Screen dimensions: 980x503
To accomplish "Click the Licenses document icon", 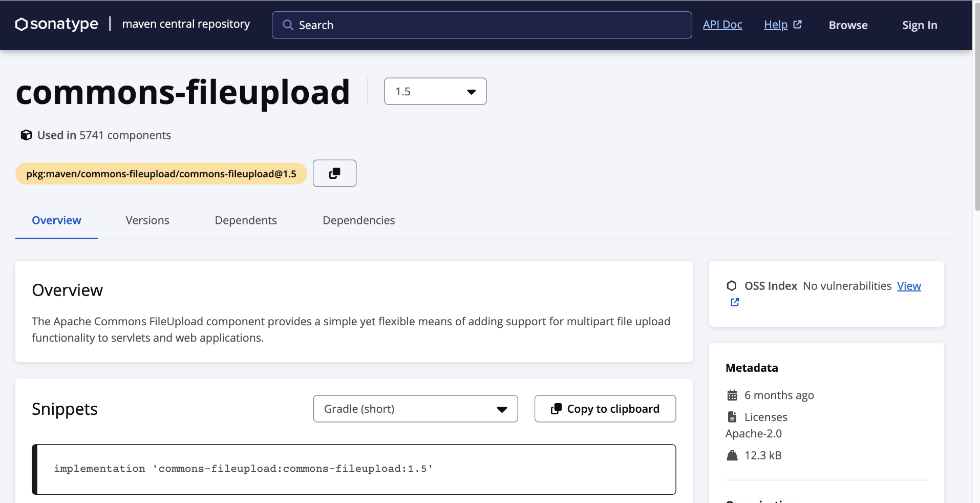I will point(732,417).
